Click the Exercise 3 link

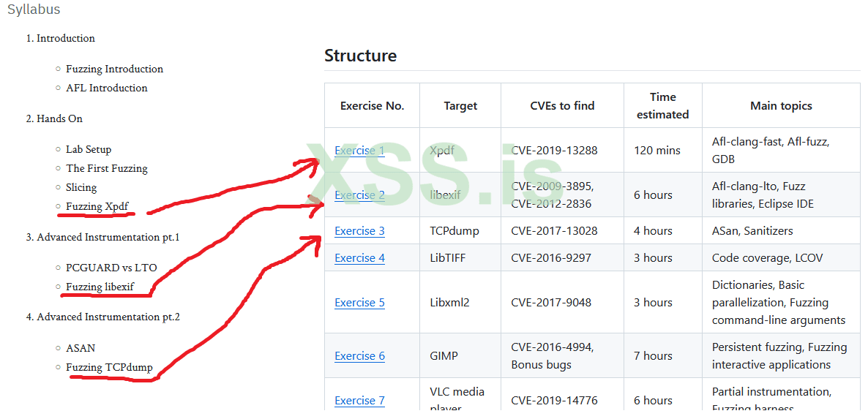(x=359, y=231)
